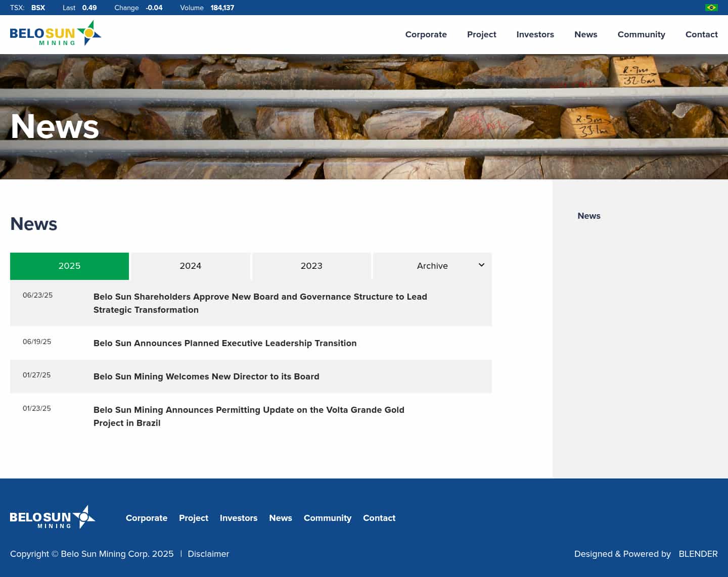This screenshot has width=728, height=577.
Task: Click the chevron next to Archive
Action: point(481,265)
